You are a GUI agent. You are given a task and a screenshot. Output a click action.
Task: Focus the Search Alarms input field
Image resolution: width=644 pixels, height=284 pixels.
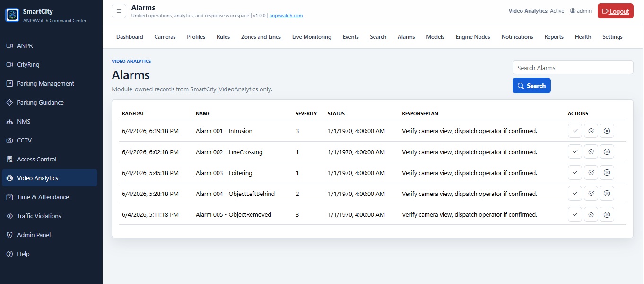(573, 68)
